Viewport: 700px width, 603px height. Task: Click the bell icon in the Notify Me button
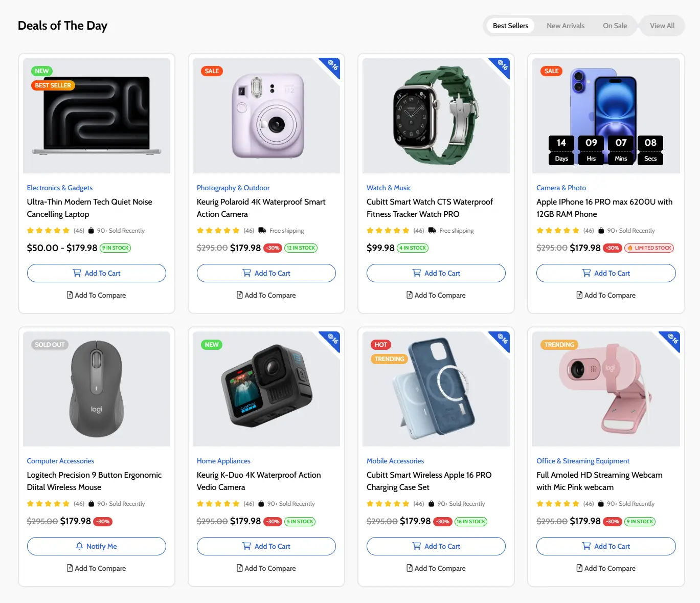point(79,546)
